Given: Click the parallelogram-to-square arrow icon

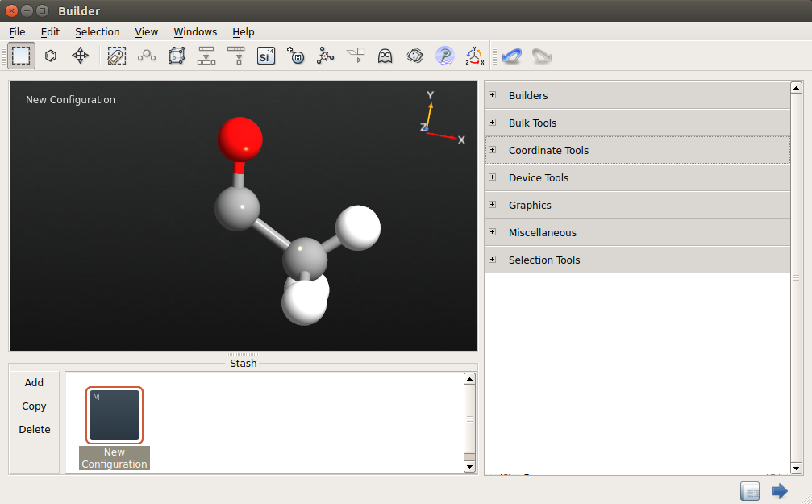Looking at the screenshot, I should 356,56.
